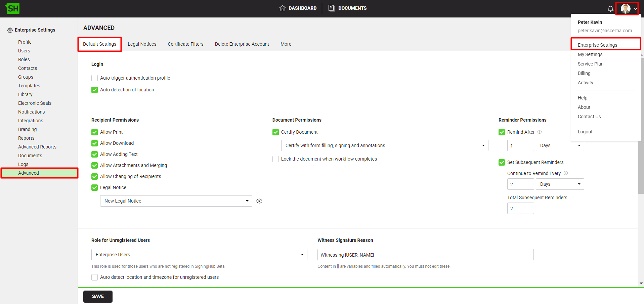This screenshot has height=304, width=644.
Task: Enable Lock the document when workflow completes
Action: (x=275, y=159)
